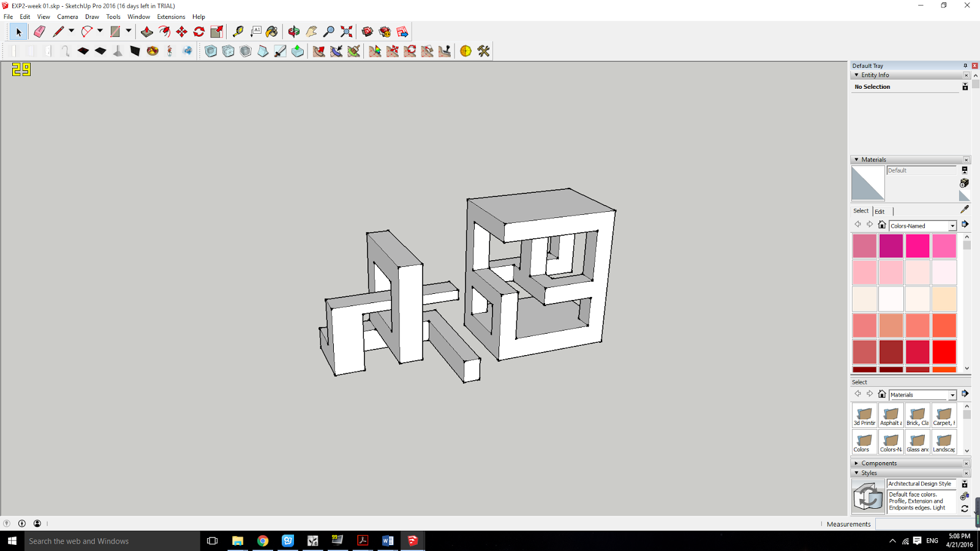Select the Rectangle shape tool

115,32
